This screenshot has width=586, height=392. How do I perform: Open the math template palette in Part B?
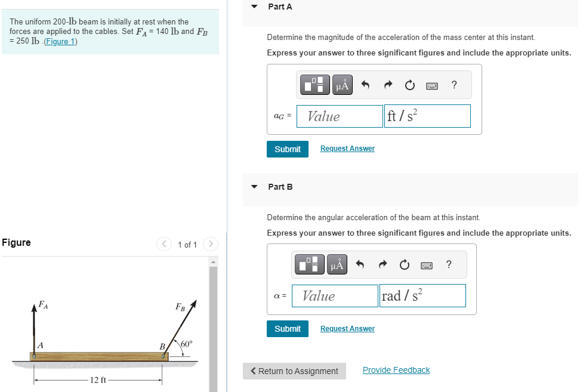[x=310, y=264]
